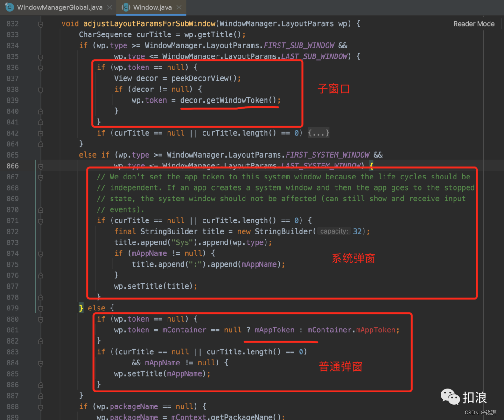Close the WindowManagerGlobal.java tab
This screenshot has height=420, width=504.
(109, 7)
